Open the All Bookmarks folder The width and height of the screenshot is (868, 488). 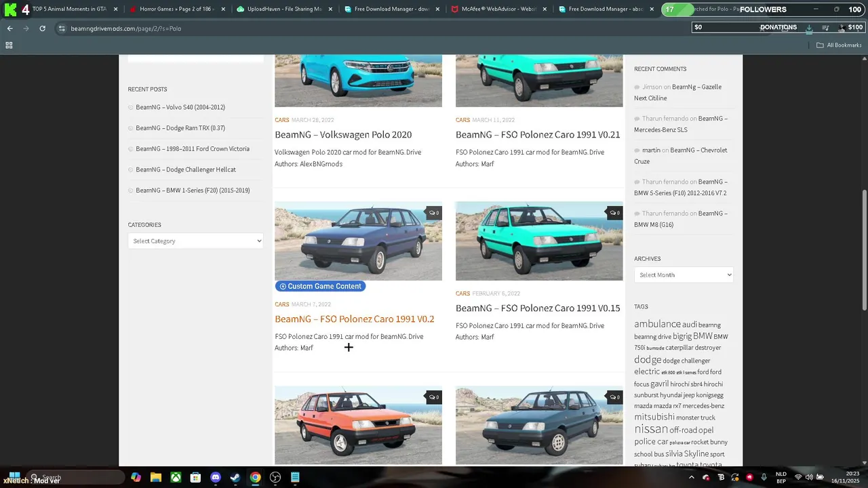[x=839, y=45]
